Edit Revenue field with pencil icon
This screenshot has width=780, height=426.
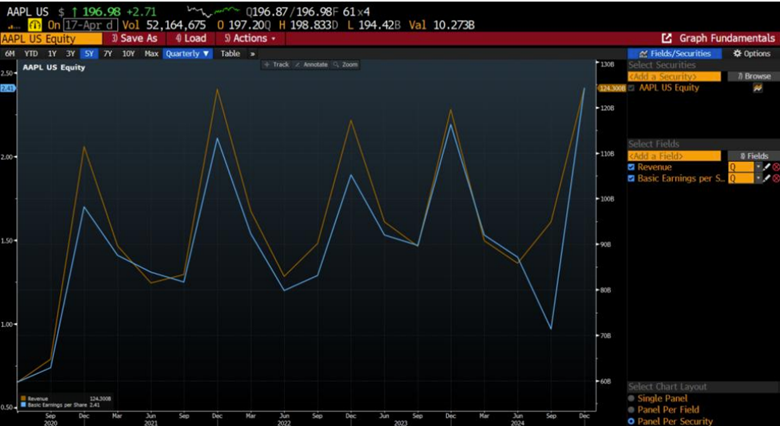click(x=767, y=167)
